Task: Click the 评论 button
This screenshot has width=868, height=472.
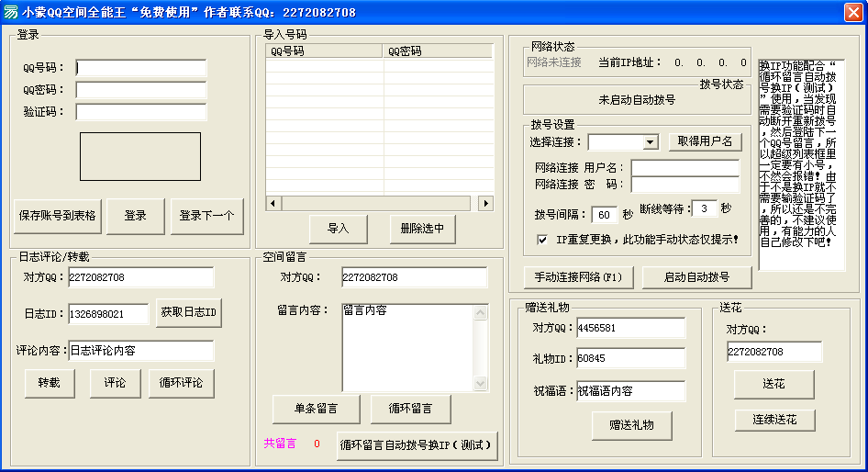Action: [115, 383]
